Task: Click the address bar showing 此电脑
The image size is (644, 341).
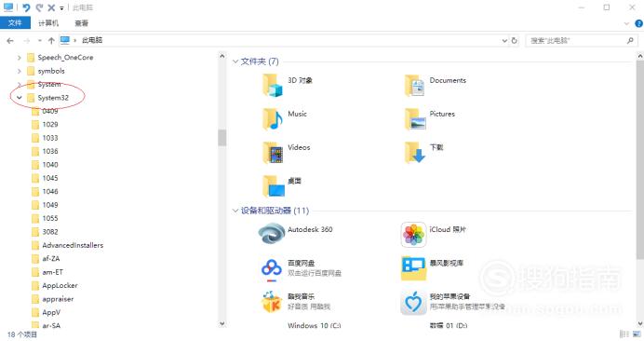Action: click(284, 40)
